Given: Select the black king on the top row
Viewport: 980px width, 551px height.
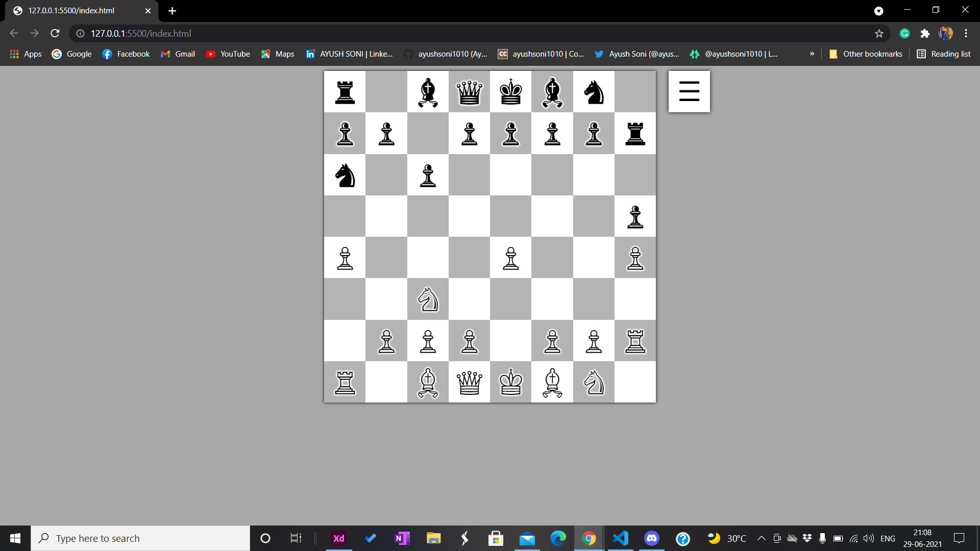Looking at the screenshot, I should coord(510,92).
